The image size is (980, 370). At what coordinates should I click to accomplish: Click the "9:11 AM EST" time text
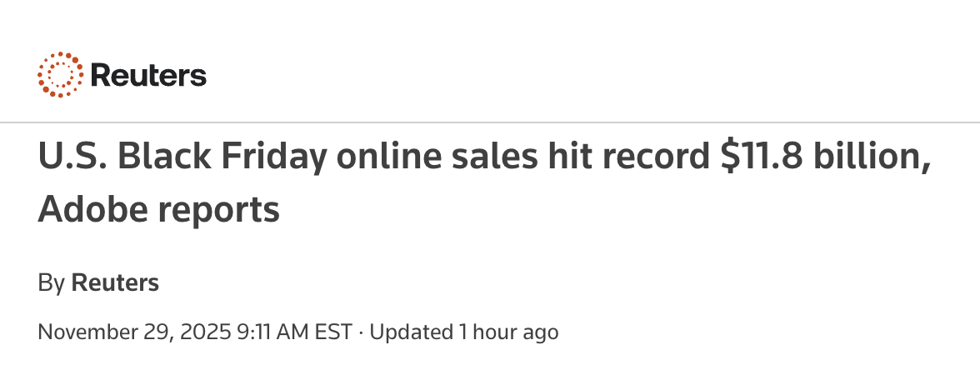(295, 332)
